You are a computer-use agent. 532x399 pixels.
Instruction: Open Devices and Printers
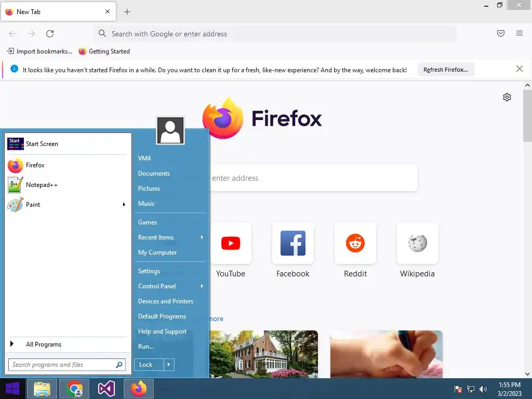166,301
